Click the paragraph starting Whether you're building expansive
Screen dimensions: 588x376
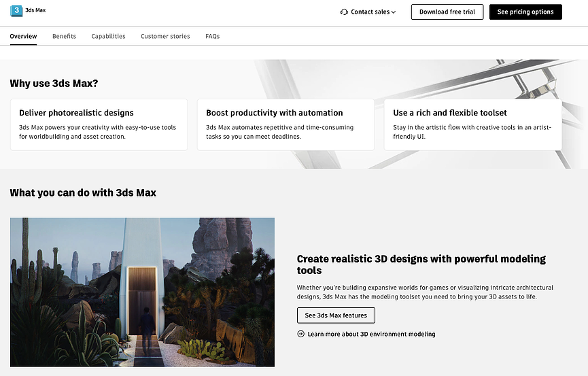(x=425, y=292)
